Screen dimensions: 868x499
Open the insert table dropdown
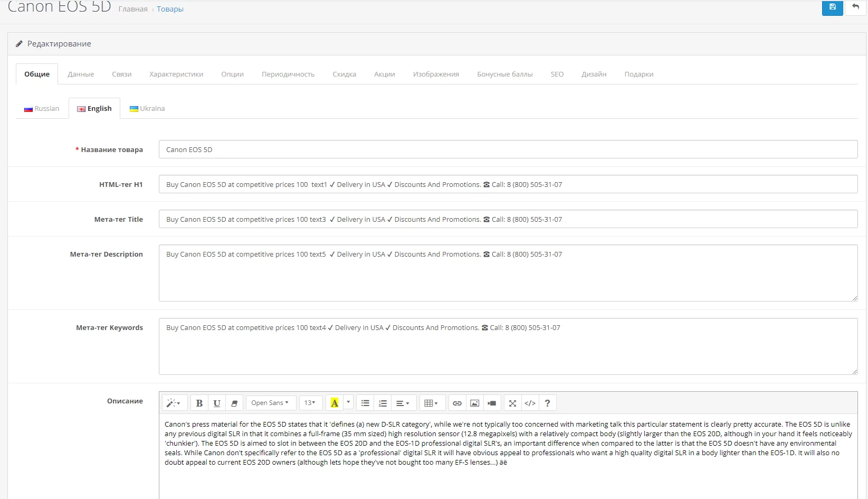432,403
